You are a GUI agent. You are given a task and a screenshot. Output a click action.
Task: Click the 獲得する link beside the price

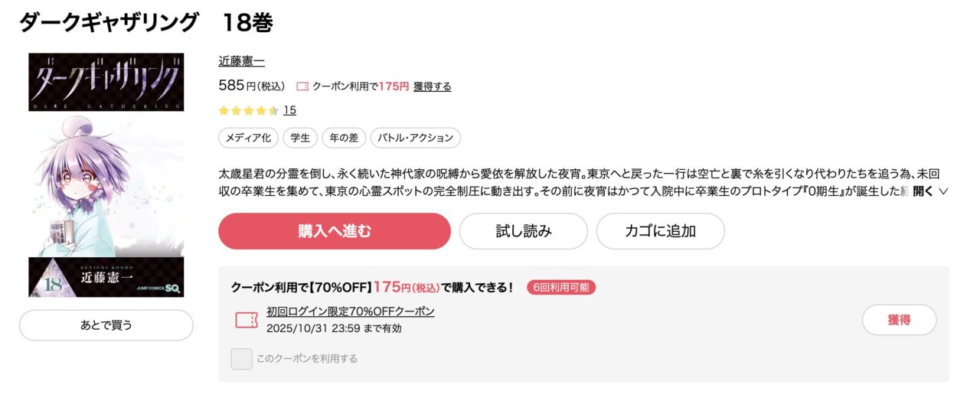(432, 86)
